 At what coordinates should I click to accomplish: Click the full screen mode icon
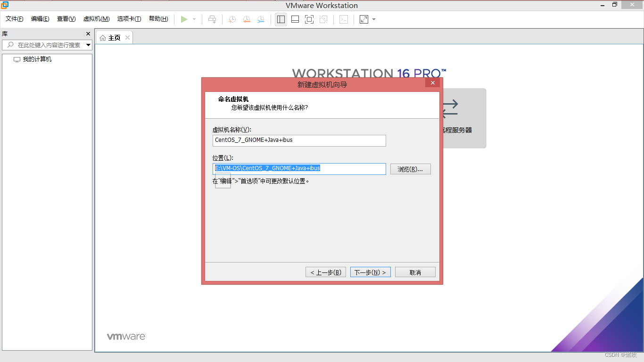click(x=309, y=19)
